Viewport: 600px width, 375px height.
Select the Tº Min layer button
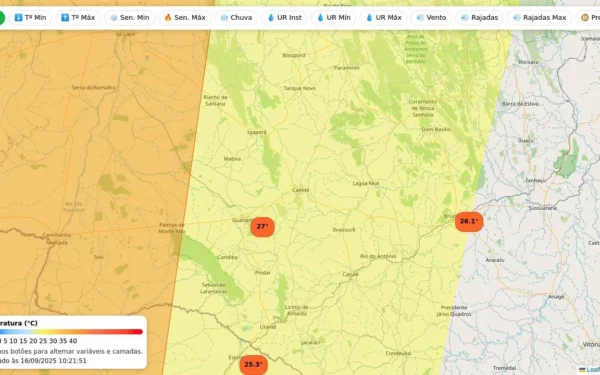(30, 18)
